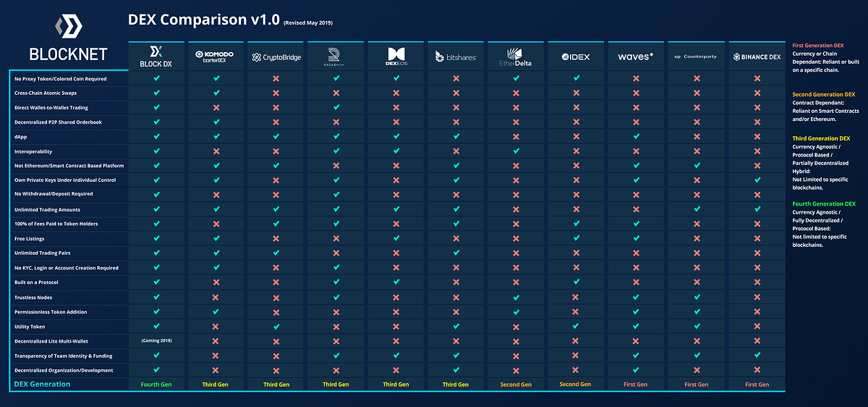
Task: Click the EtherDelta logo header
Action: 515,56
